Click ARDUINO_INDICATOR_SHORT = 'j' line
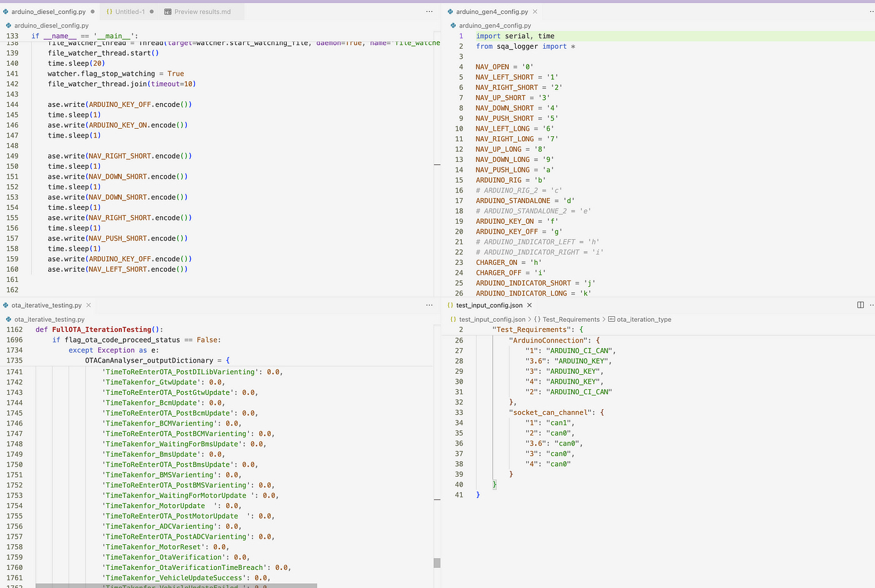 coord(536,283)
